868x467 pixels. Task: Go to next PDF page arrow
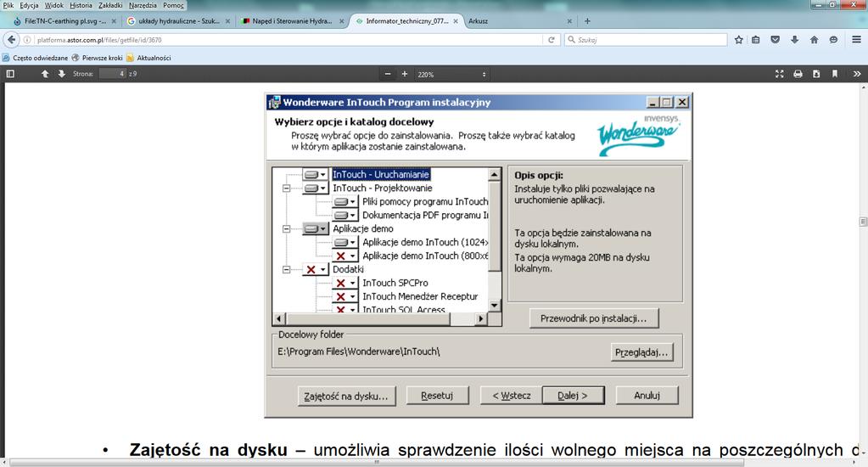click(x=61, y=74)
